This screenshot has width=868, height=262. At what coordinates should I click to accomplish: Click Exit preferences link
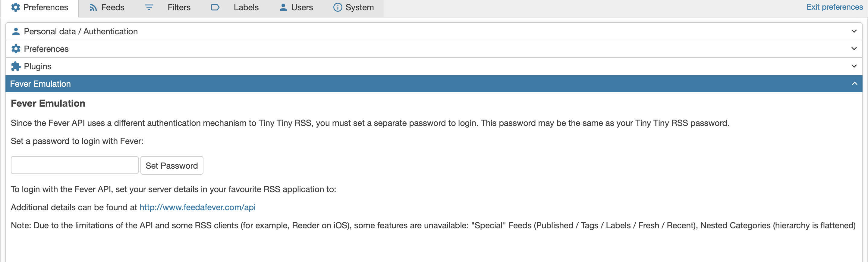point(835,7)
